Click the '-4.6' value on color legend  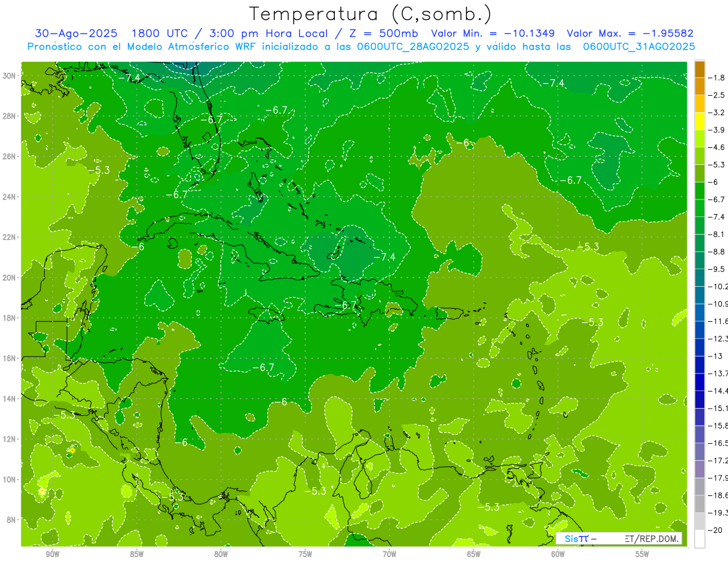click(716, 147)
